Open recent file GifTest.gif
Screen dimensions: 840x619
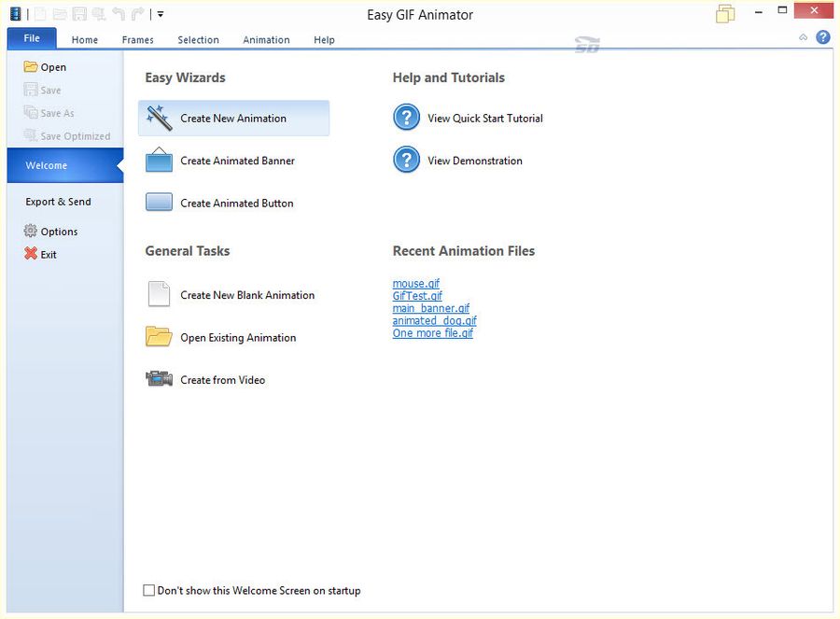417,296
